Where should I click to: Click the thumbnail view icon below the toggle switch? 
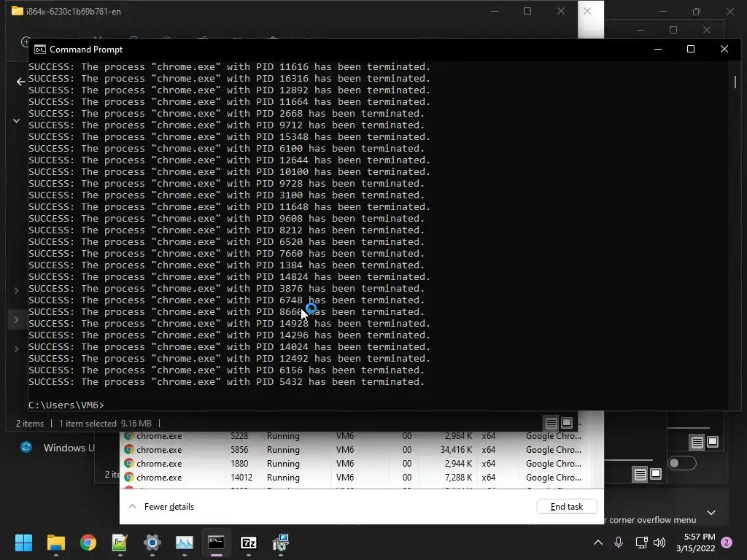pos(656,474)
